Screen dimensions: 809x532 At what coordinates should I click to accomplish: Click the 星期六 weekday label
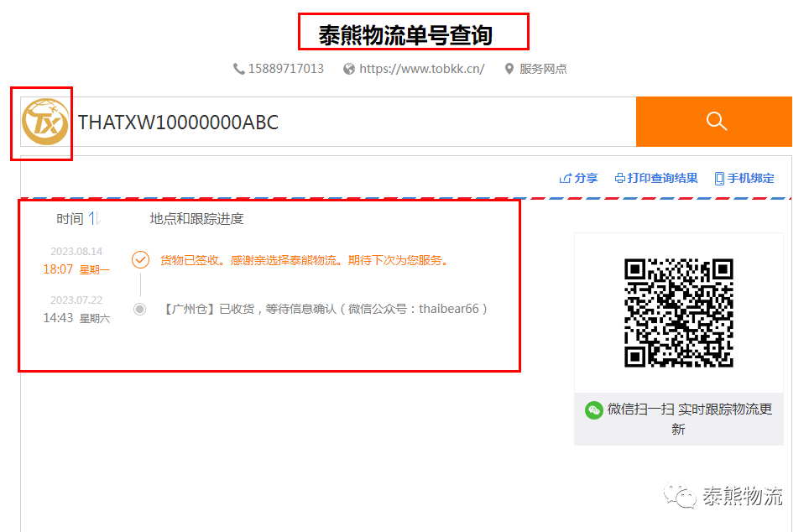pyautogui.click(x=95, y=318)
